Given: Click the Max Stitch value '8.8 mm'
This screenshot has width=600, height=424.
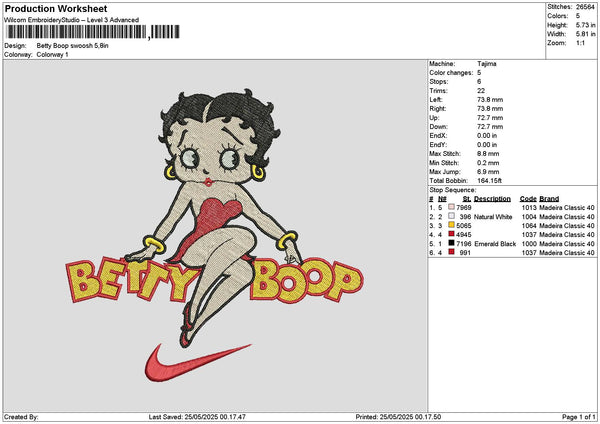Looking at the screenshot, I should click(488, 154).
